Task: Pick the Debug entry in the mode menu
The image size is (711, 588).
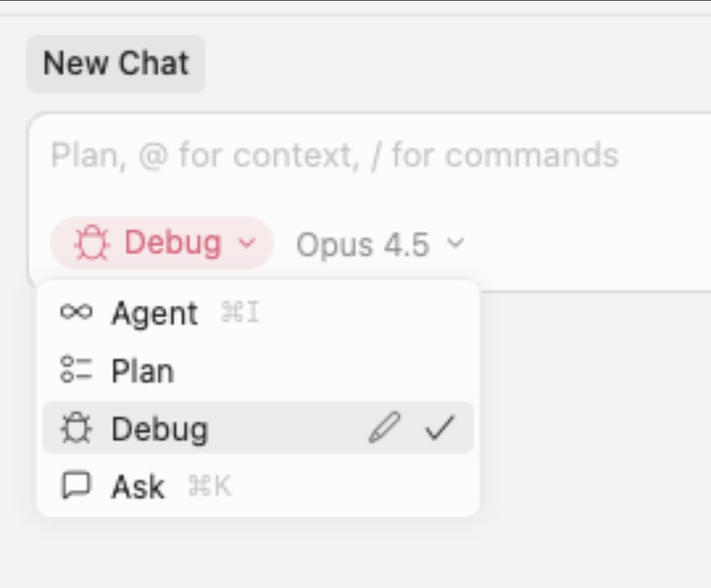Action: (160, 429)
